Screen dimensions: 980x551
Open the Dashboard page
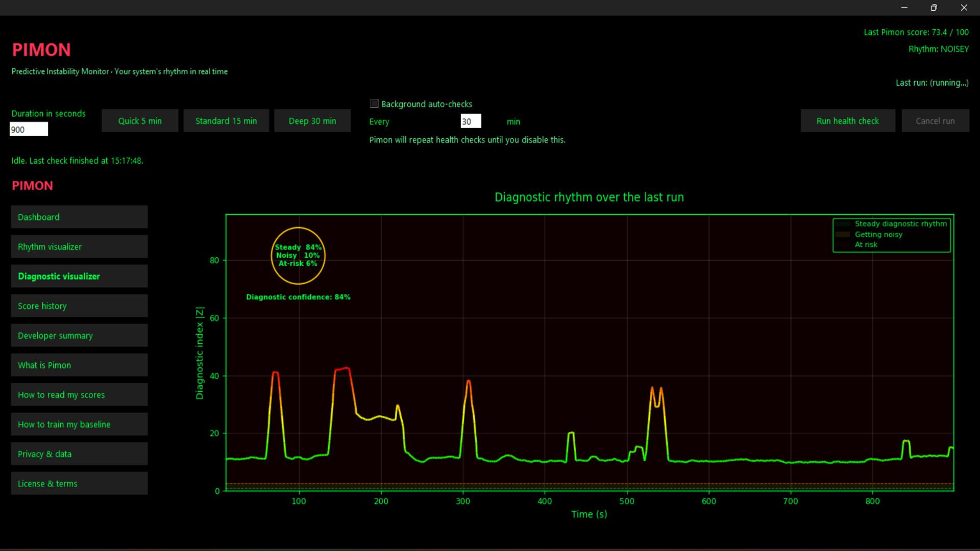click(x=79, y=217)
